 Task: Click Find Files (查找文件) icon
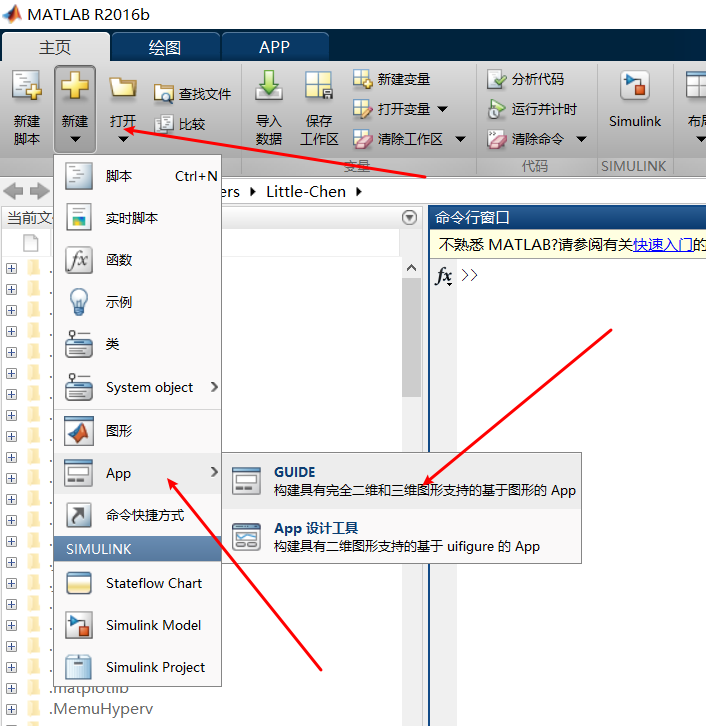163,94
